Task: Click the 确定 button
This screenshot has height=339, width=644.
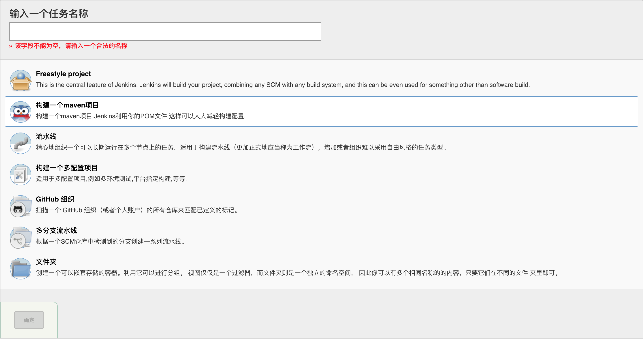Action: [29, 320]
